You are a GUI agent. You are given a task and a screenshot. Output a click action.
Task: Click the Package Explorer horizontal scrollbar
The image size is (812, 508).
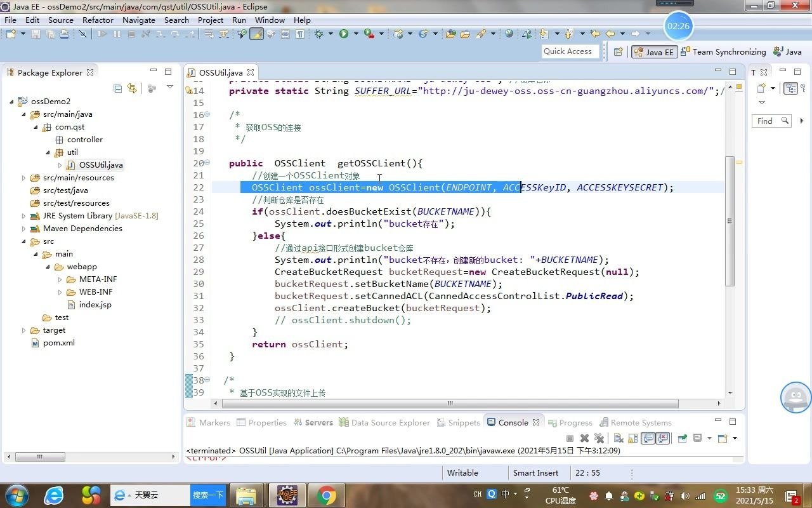tap(39, 457)
